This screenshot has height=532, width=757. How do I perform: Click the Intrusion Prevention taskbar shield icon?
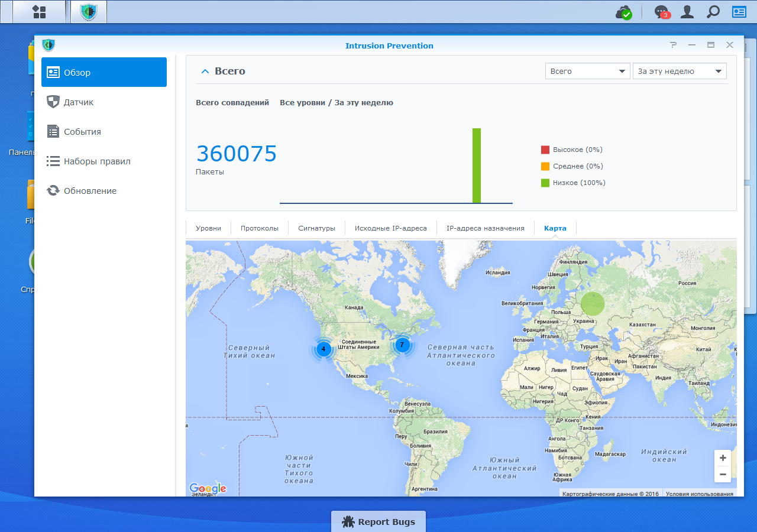pos(89,12)
